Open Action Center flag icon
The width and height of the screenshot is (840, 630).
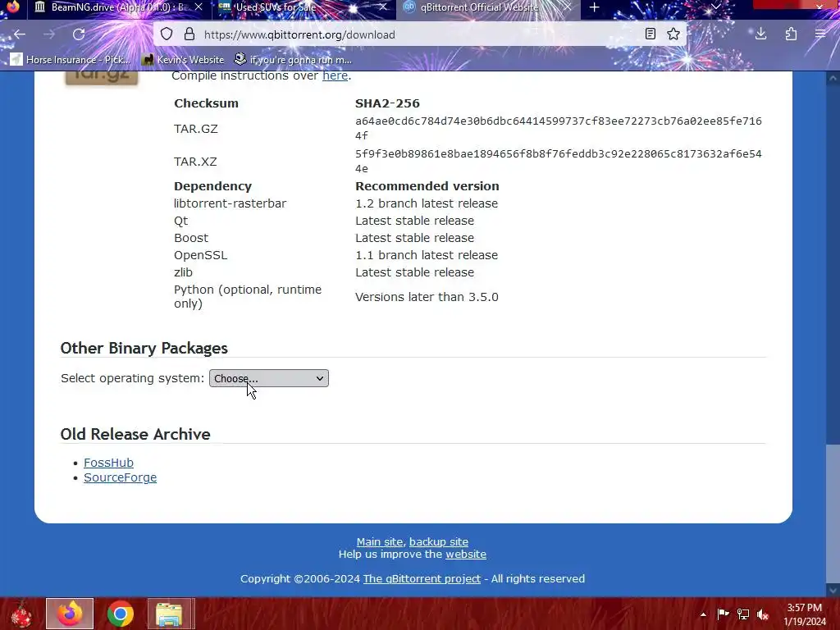[723, 614]
